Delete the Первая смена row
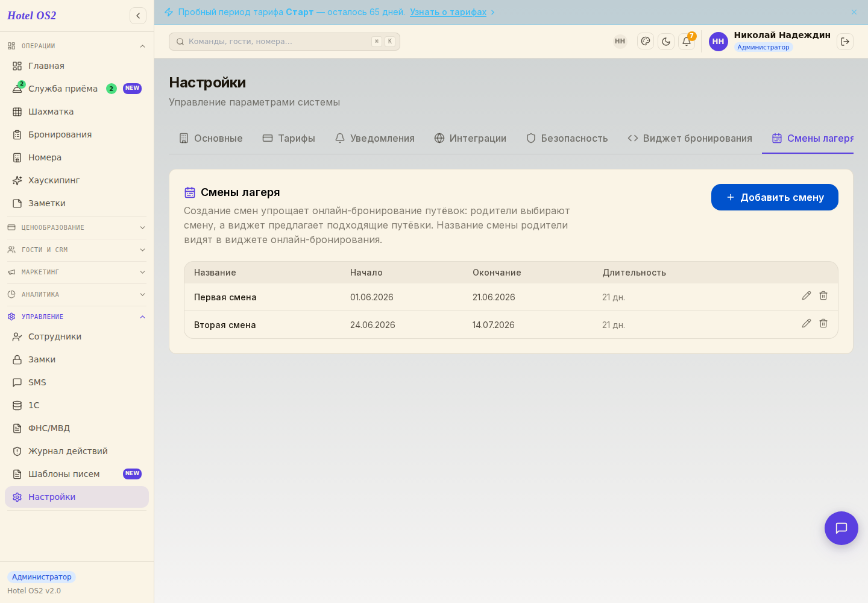This screenshot has width=868, height=603. pyautogui.click(x=823, y=295)
